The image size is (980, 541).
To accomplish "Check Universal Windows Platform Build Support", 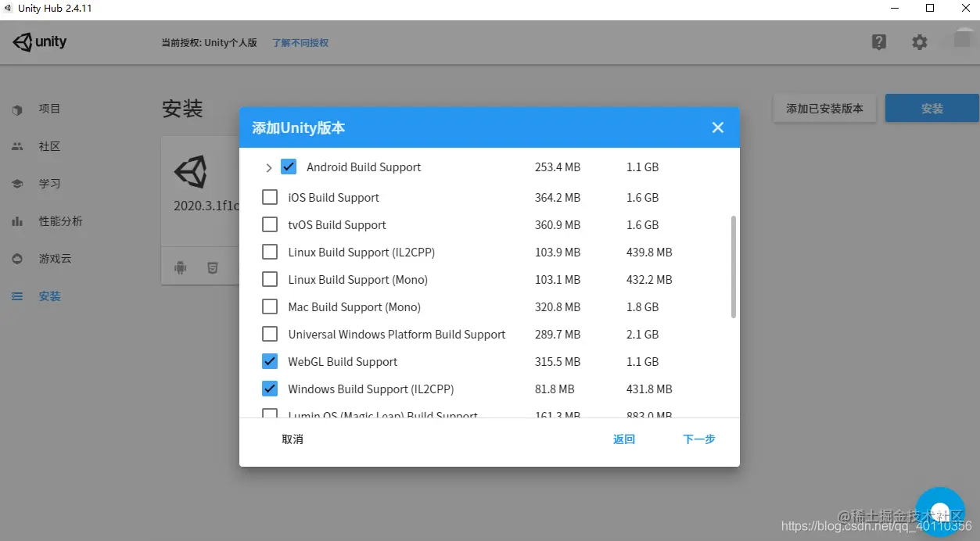I will point(270,334).
